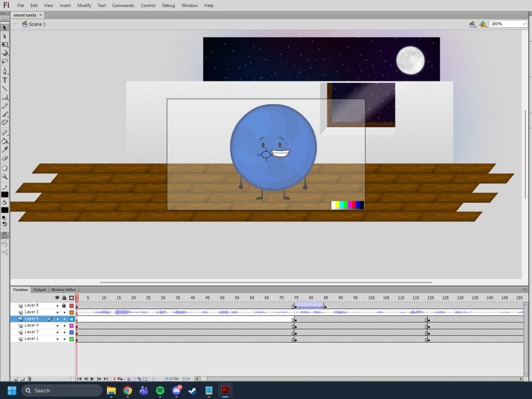Choose the Paint Bucket tool
The image size is (532, 399).
click(x=6, y=140)
